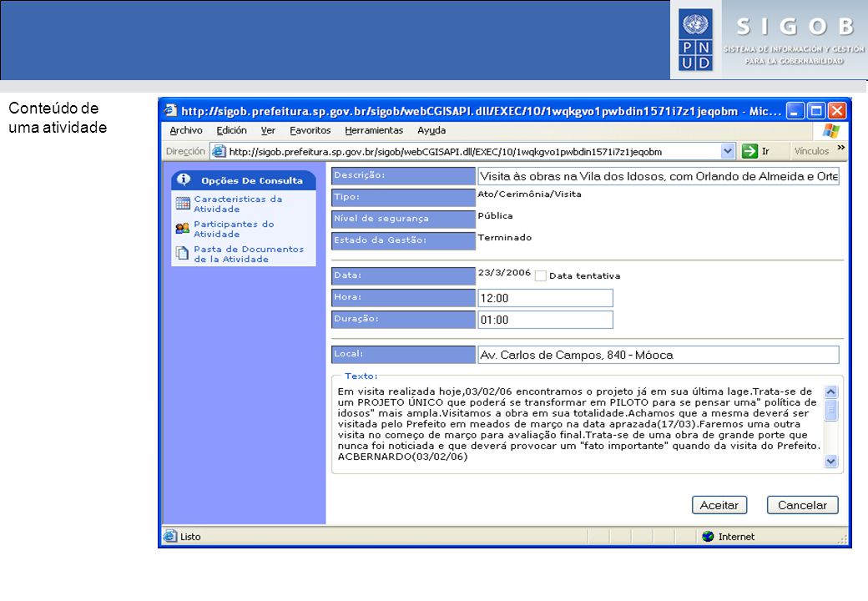Image resolution: width=868 pixels, height=601 pixels.
Task: Open the Favoritos menu
Action: click(x=310, y=130)
